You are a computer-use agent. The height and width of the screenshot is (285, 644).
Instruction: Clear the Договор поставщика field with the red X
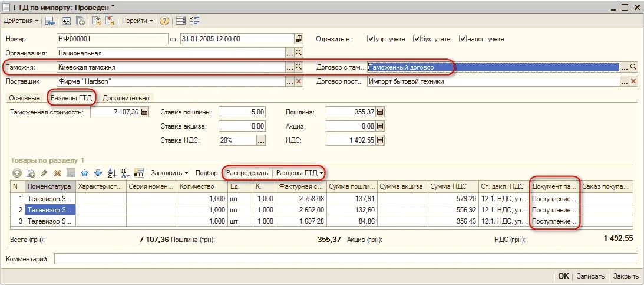(x=634, y=81)
